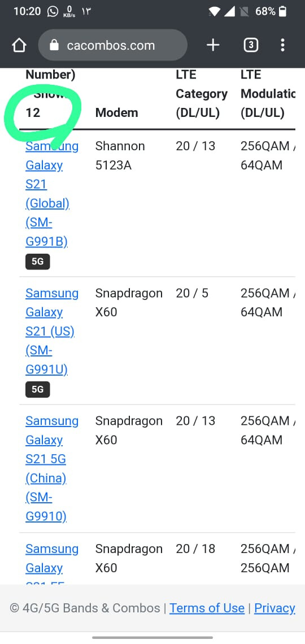This screenshot has width=305, height=644.
Task: Tap the cacombos.com address bar
Action: point(113,45)
